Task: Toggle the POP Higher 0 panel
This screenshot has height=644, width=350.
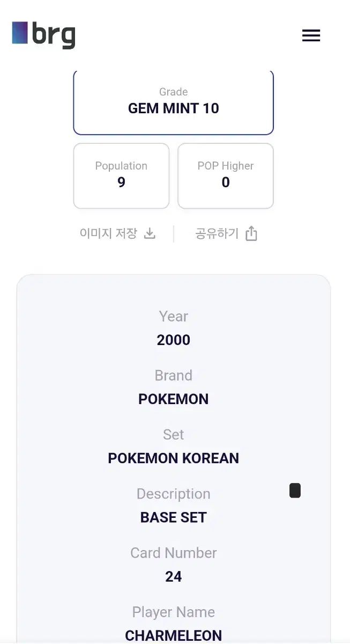Action: click(225, 175)
